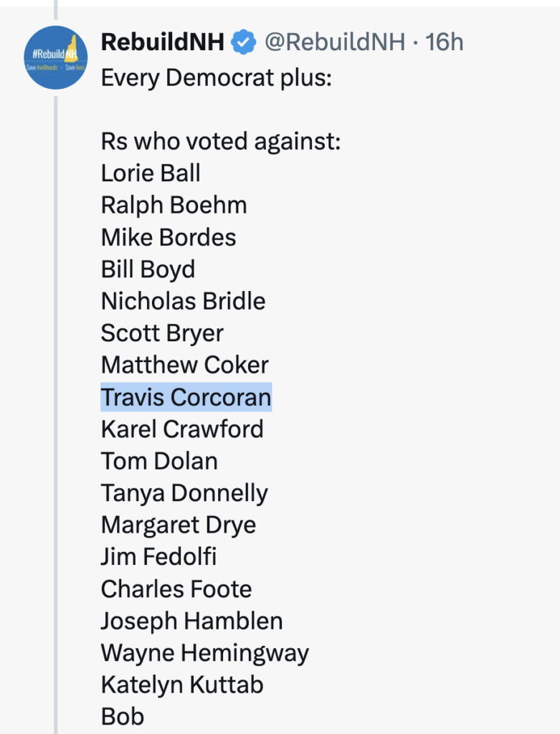This screenshot has width=560, height=734.
Task: Click the name Matthew Coker
Action: coord(184,365)
